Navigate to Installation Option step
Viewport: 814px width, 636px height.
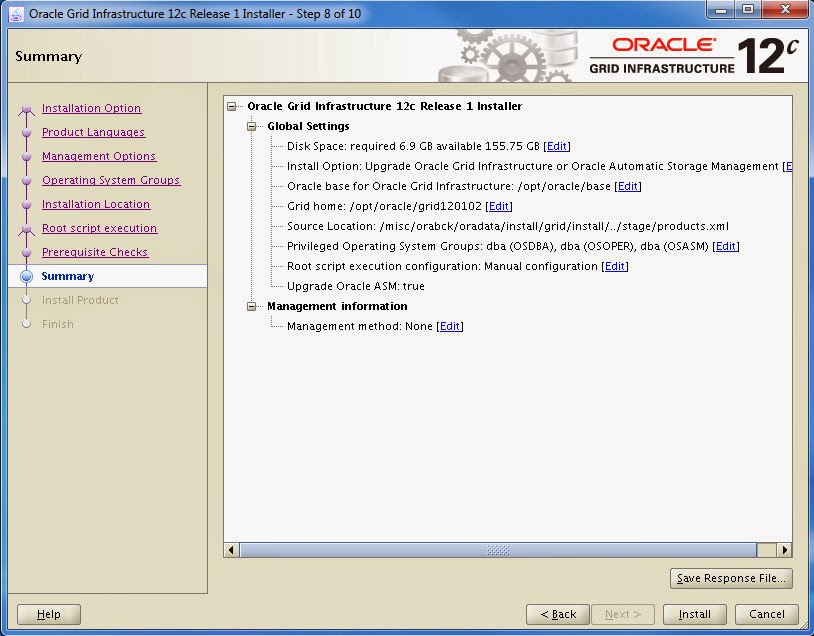(x=91, y=108)
